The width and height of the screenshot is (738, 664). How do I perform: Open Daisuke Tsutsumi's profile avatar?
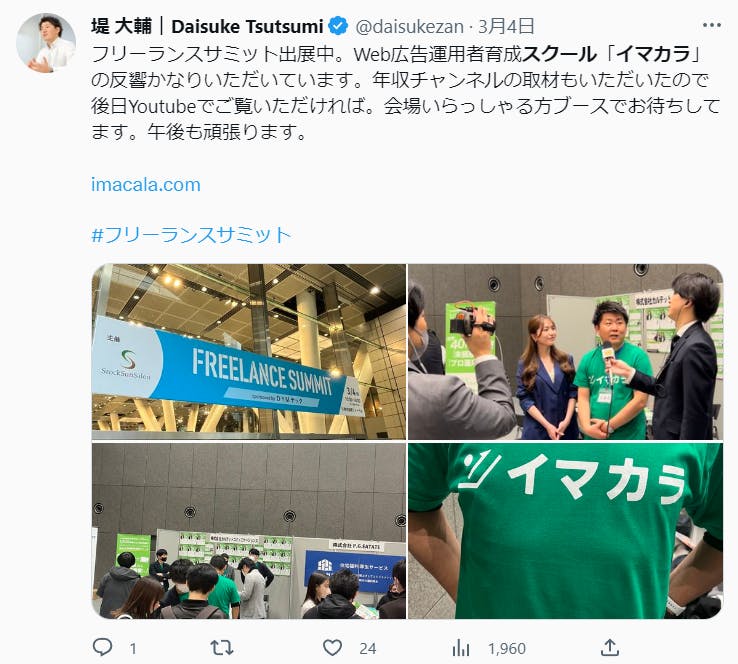[x=46, y=43]
